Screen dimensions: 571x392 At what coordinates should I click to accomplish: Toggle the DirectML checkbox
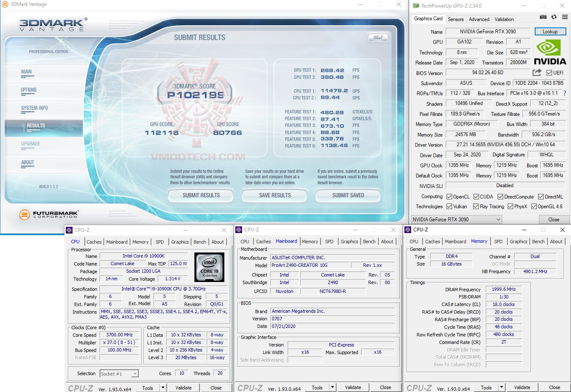(x=541, y=197)
